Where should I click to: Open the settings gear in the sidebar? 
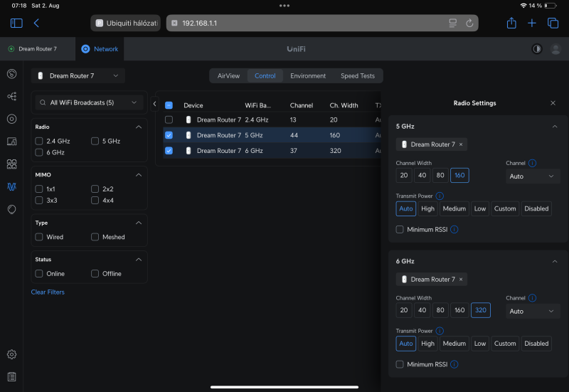[11, 354]
